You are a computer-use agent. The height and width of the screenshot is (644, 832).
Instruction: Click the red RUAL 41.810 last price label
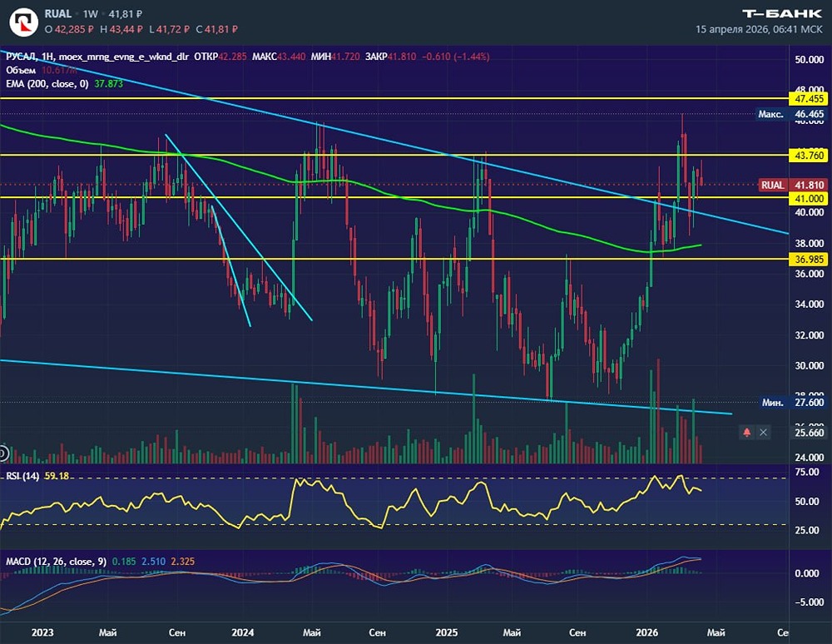793,186
